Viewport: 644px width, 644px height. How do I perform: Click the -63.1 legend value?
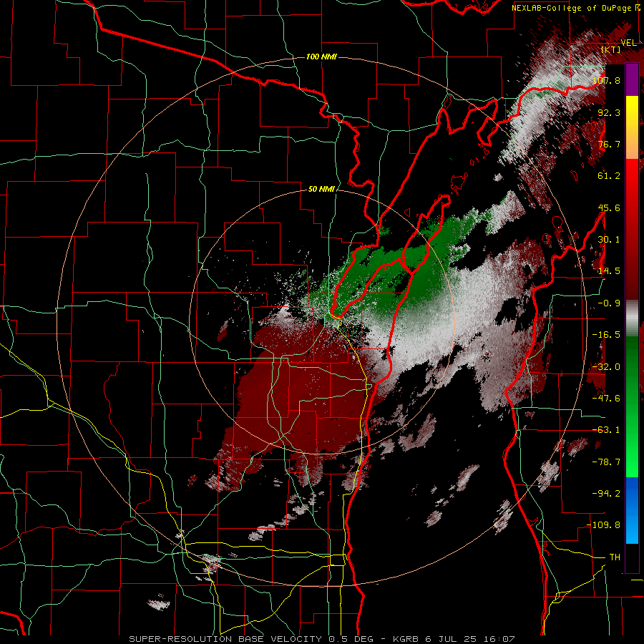pos(607,430)
